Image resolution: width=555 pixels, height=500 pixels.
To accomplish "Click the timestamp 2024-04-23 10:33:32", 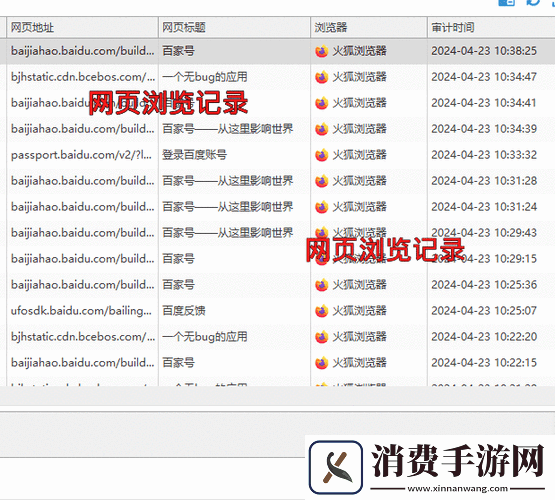I will point(484,155).
